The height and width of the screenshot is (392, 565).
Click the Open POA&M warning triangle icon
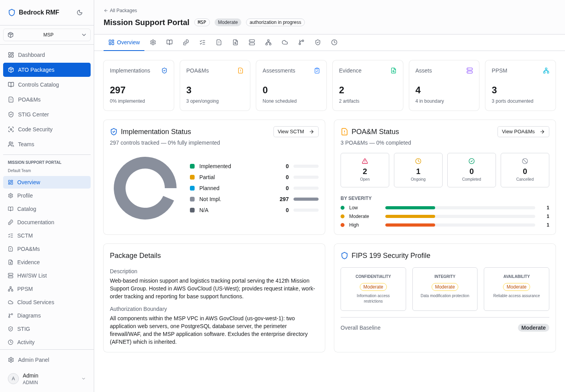365,161
